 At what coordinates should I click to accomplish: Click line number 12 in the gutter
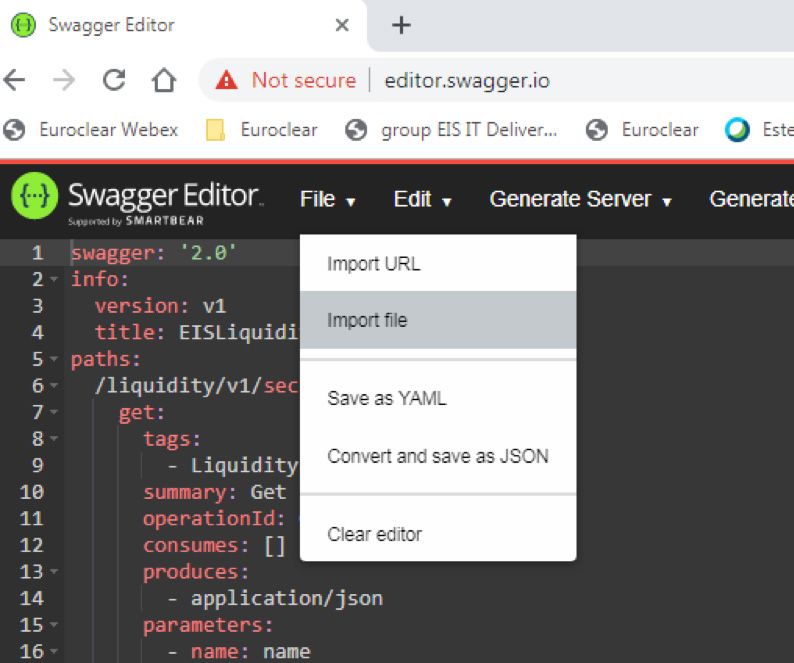31,545
